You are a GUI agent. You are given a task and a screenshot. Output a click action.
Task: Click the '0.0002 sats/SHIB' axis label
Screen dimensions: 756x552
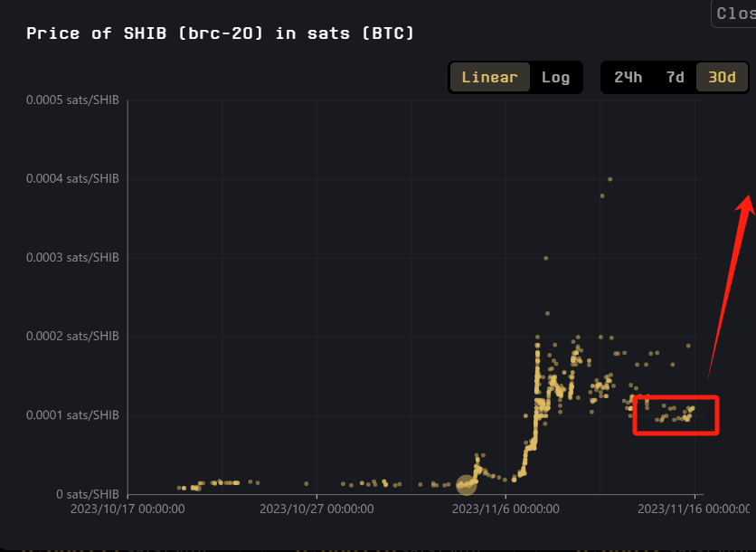coord(72,336)
